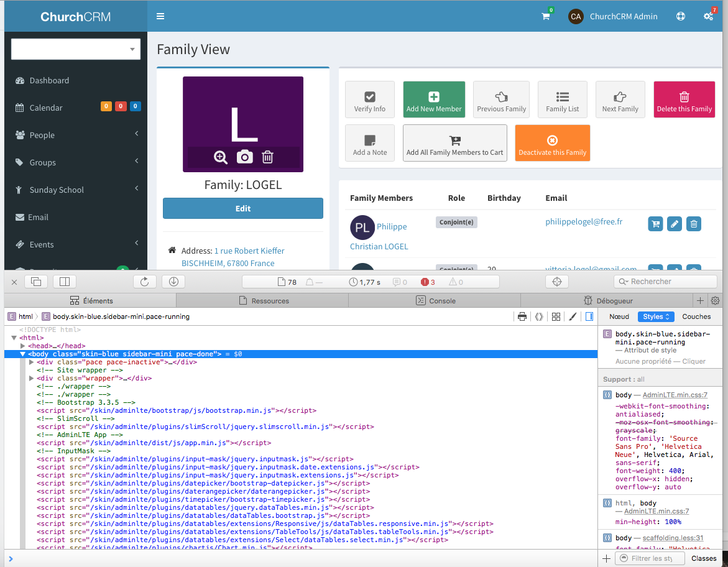The height and width of the screenshot is (567, 728).
Task: Edit Philippe with the pencil icon
Action: point(674,224)
